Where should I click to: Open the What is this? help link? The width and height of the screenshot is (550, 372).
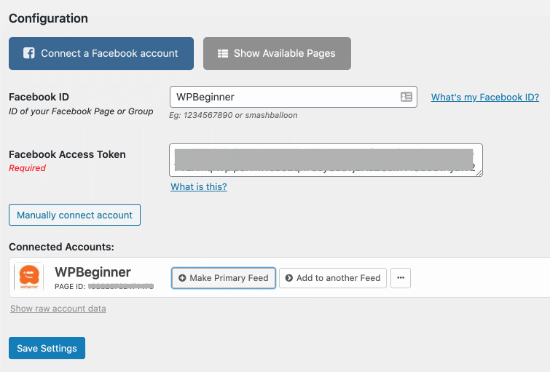click(x=199, y=187)
